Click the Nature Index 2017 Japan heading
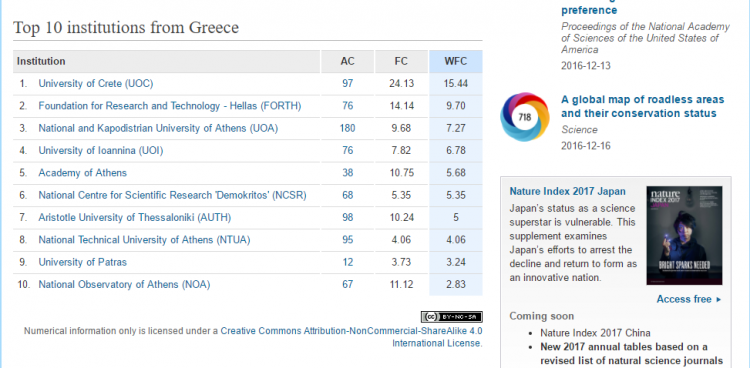This screenshot has height=368, width=750. [567, 191]
